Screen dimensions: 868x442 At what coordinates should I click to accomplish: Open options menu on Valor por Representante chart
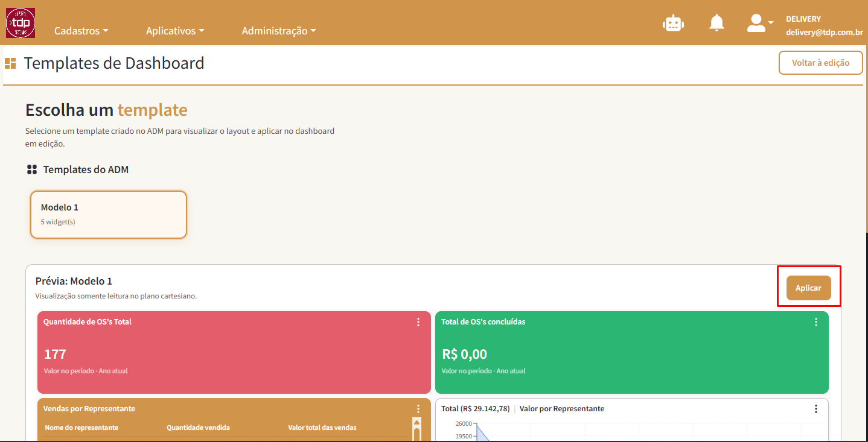click(816, 409)
